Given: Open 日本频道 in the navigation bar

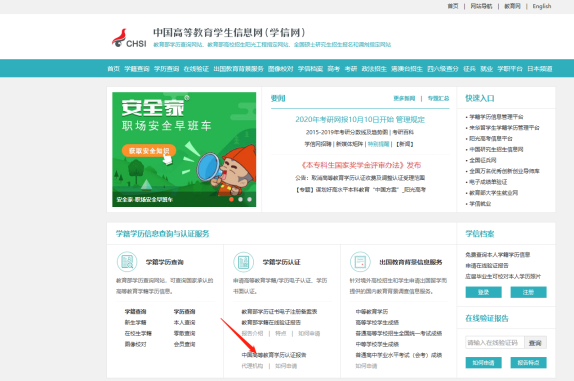Looking at the screenshot, I should coord(540,68).
